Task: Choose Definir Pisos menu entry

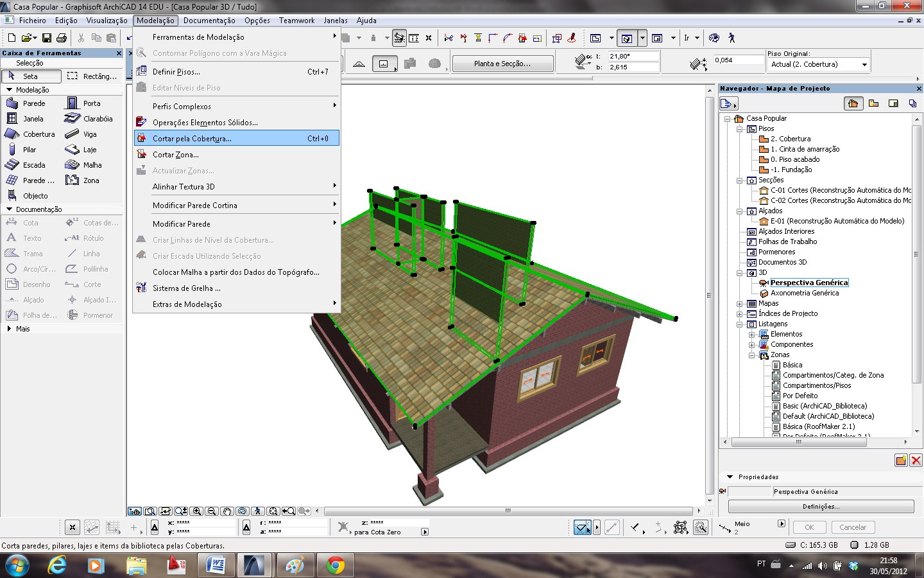Action: 236,71
